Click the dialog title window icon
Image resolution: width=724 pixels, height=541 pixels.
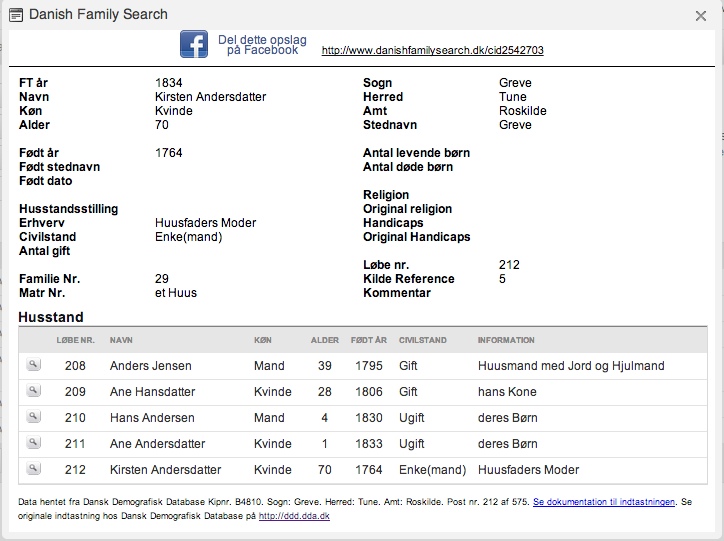coord(16,15)
